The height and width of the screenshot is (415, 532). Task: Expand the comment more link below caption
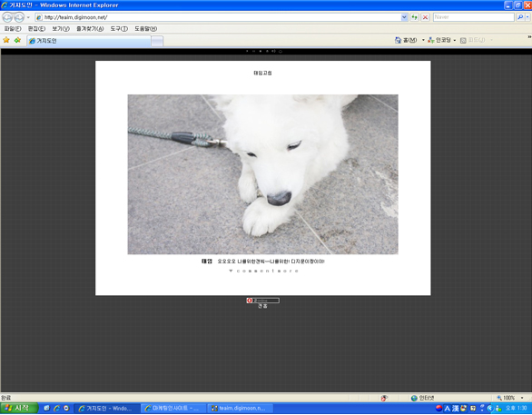pos(263,271)
